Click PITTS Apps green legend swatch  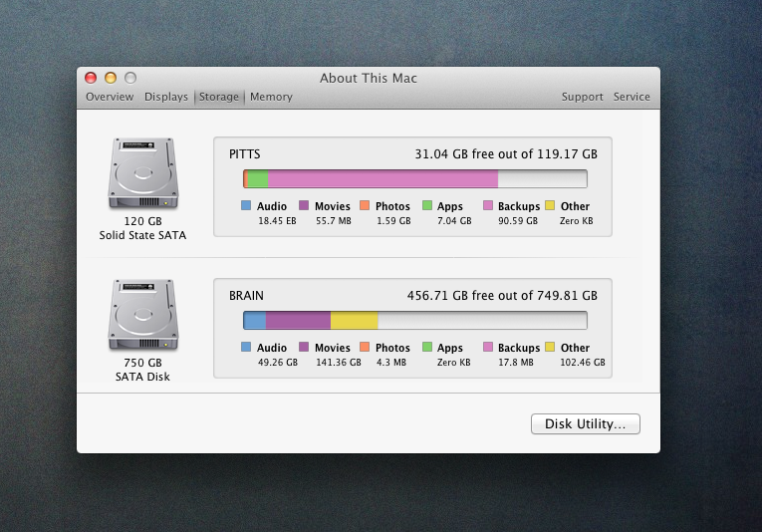[x=427, y=205]
